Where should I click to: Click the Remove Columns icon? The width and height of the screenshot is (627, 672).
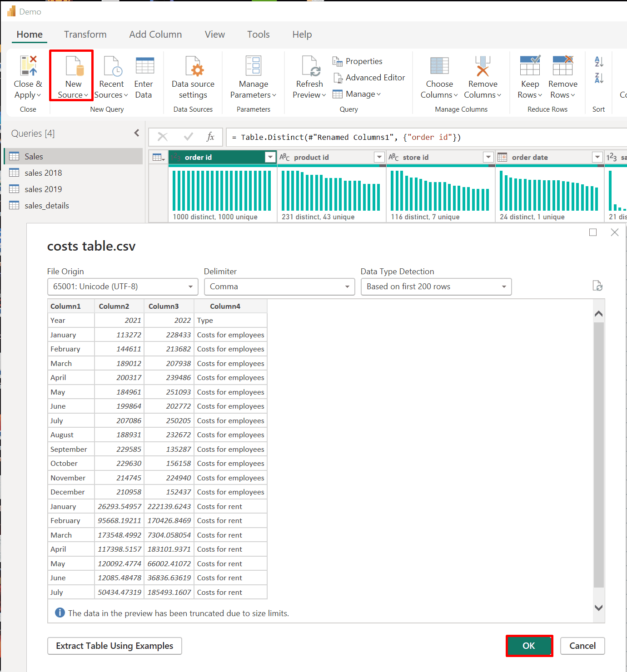pyautogui.click(x=483, y=66)
